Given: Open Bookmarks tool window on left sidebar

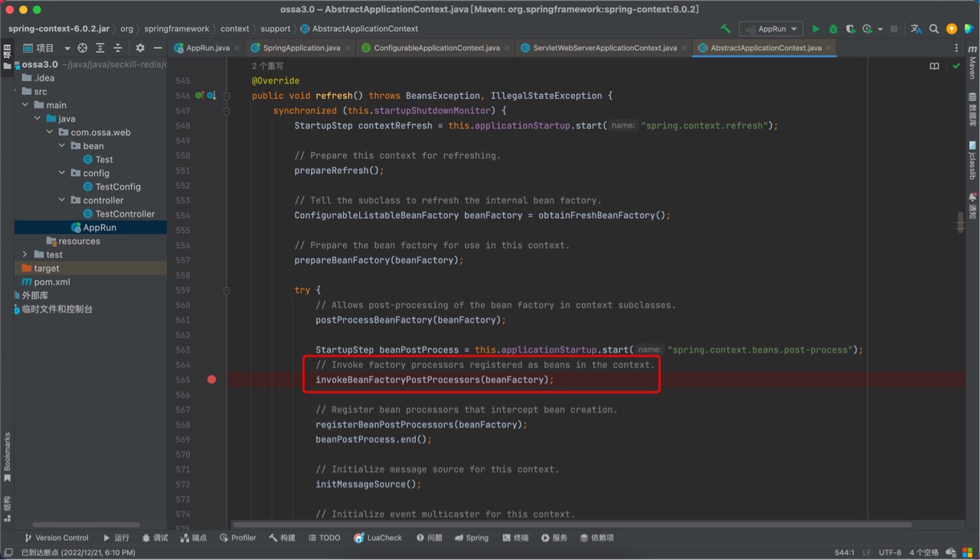Looking at the screenshot, I should [x=8, y=457].
